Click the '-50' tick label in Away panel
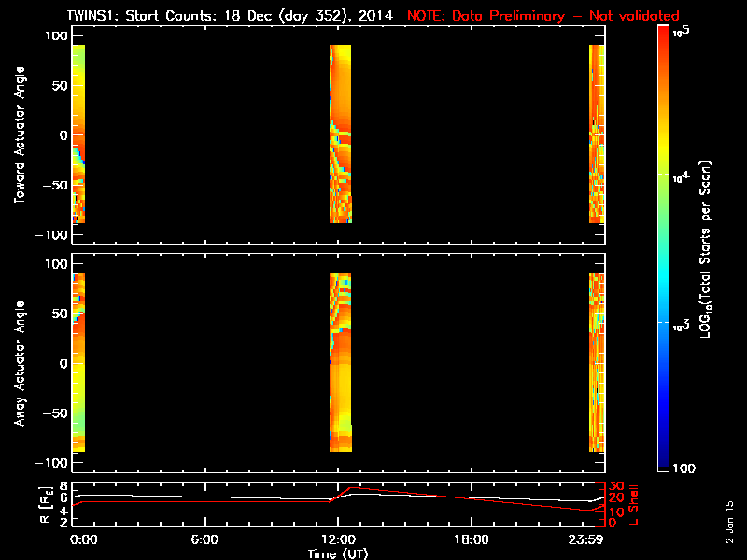Viewport: 747px width, 560px height. 55,413
